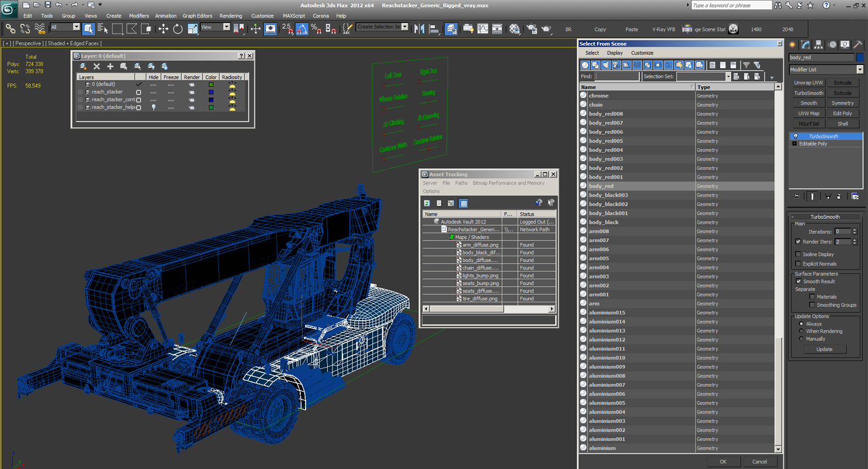Open the Modifiers menu

(139, 16)
